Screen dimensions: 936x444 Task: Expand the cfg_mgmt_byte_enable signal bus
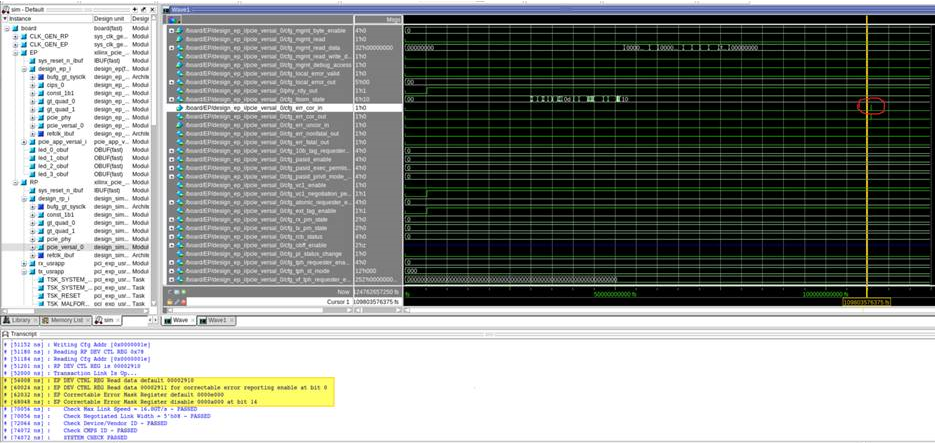coord(172,31)
